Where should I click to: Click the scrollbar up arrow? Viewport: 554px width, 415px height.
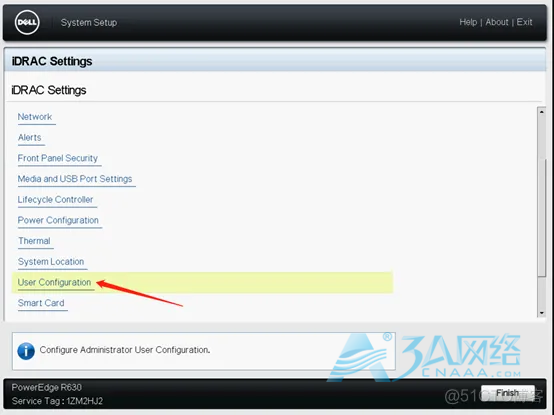coord(542,112)
